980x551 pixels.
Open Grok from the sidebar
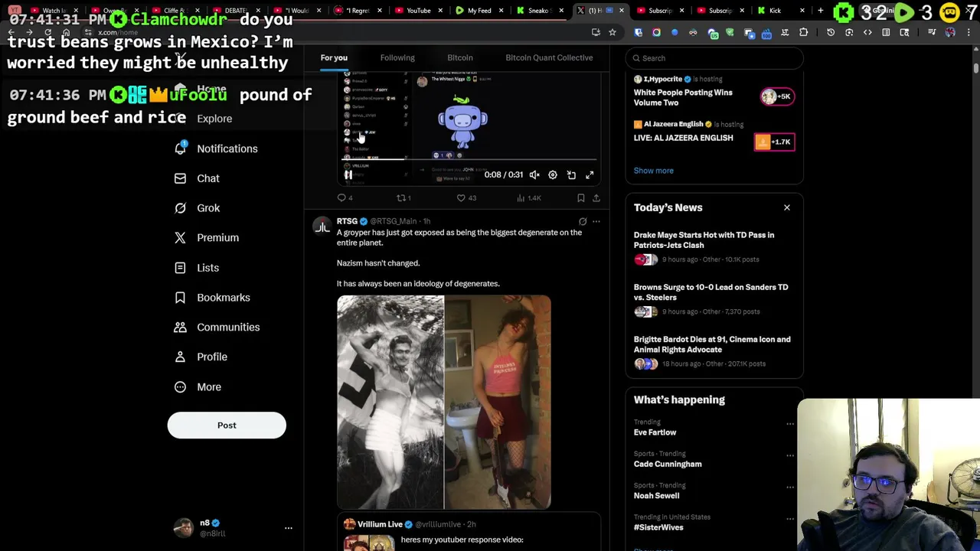click(198, 208)
